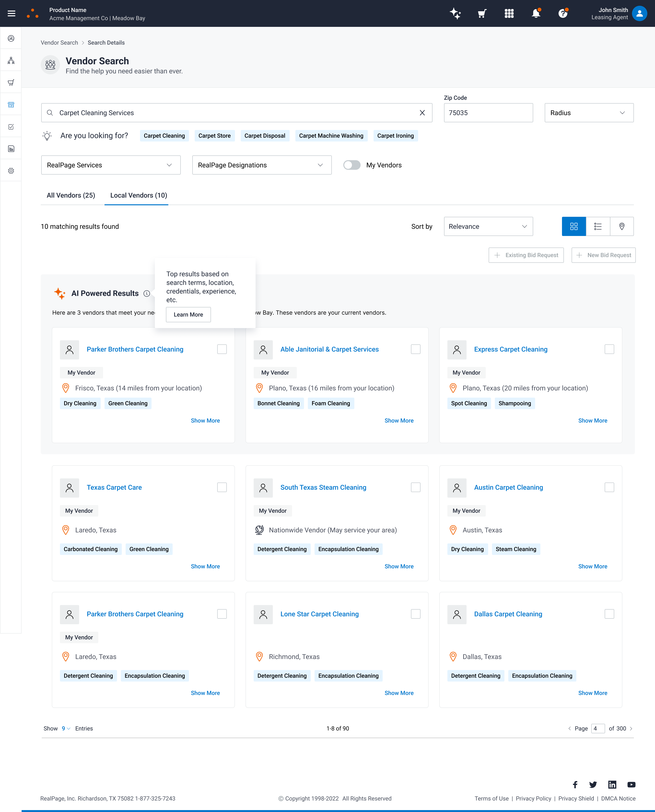
Task: Go to Vendor Search breadcrumb
Action: 59,43
